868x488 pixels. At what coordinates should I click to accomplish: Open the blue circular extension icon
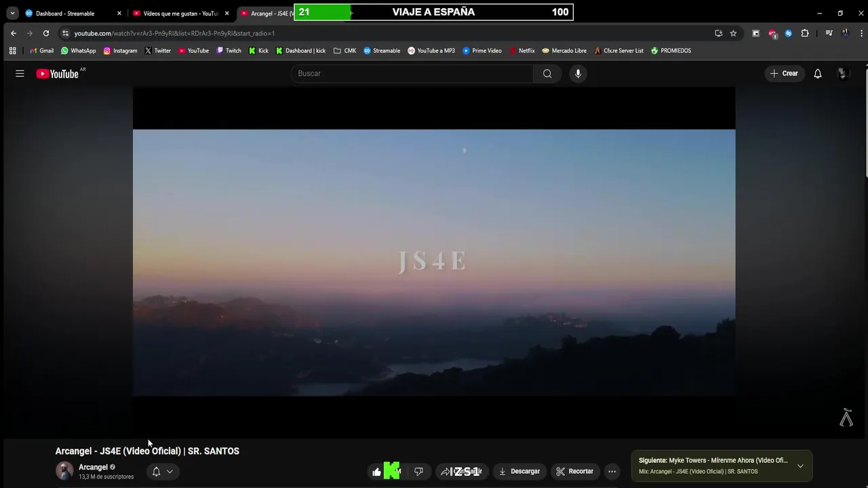click(788, 33)
